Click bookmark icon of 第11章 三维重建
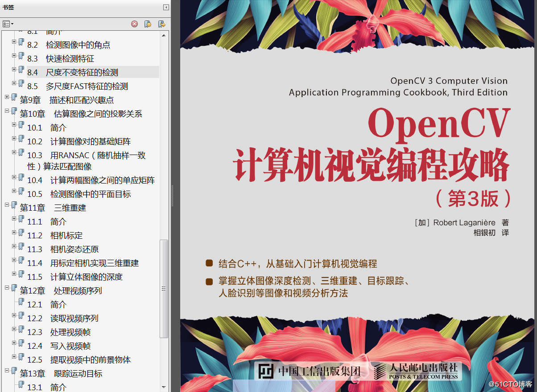The image size is (537, 392). [x=14, y=205]
